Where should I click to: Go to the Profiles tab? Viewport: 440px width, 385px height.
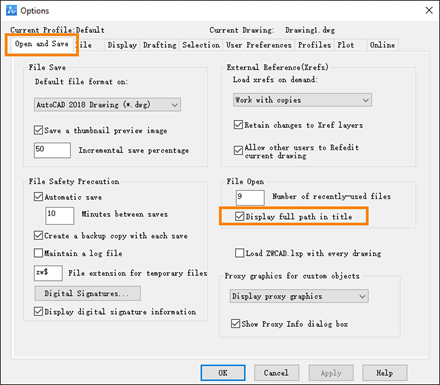314,45
